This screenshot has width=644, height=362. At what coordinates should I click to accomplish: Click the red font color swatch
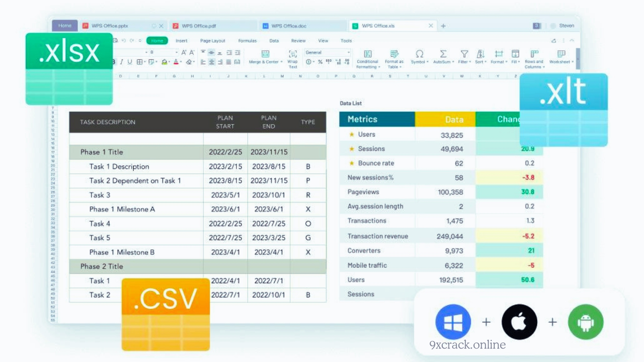click(x=176, y=62)
